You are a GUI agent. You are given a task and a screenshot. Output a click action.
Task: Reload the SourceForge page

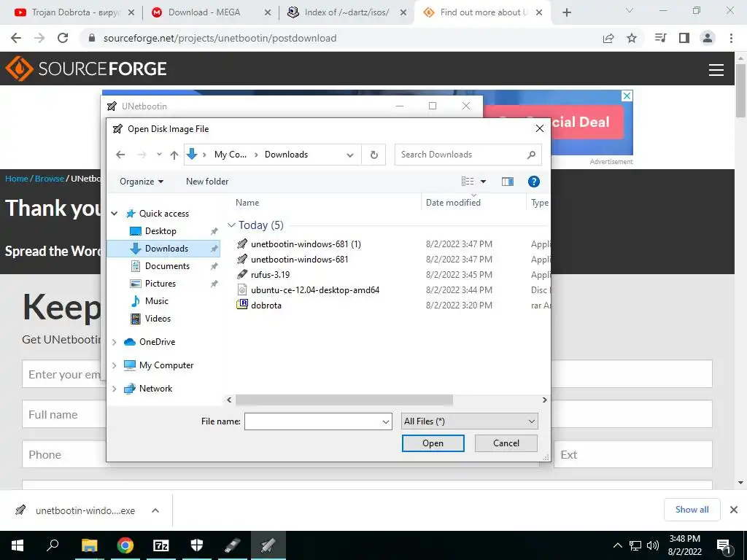pos(63,38)
